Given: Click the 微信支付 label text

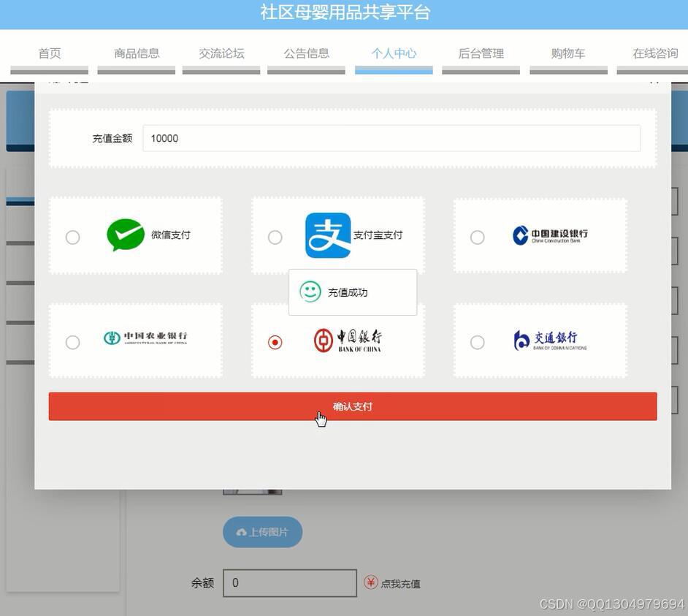Looking at the screenshot, I should pos(171,235).
